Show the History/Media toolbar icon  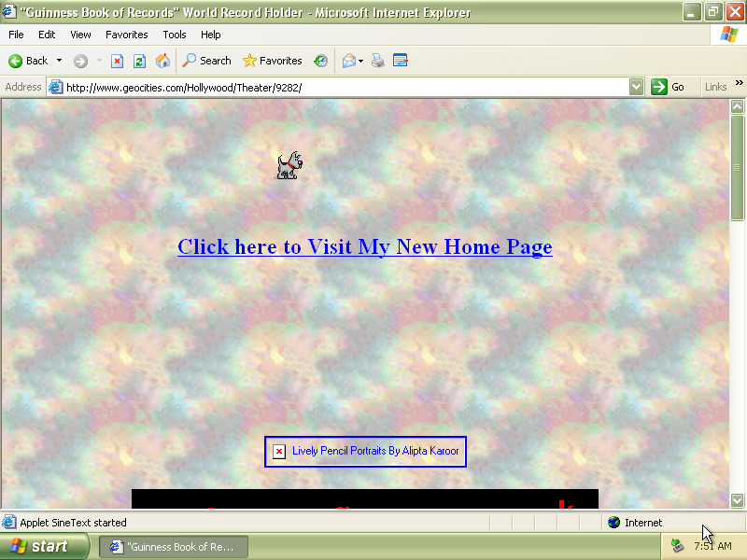point(320,61)
